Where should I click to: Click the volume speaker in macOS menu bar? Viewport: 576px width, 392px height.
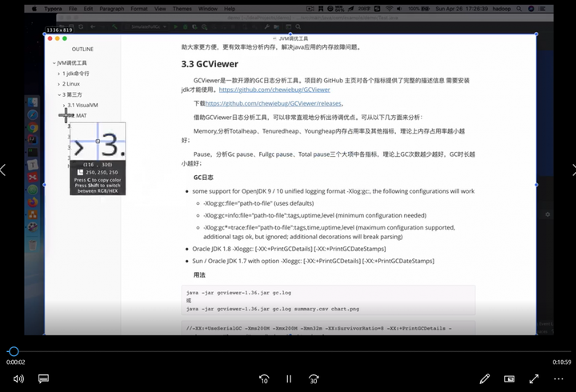[x=399, y=9]
